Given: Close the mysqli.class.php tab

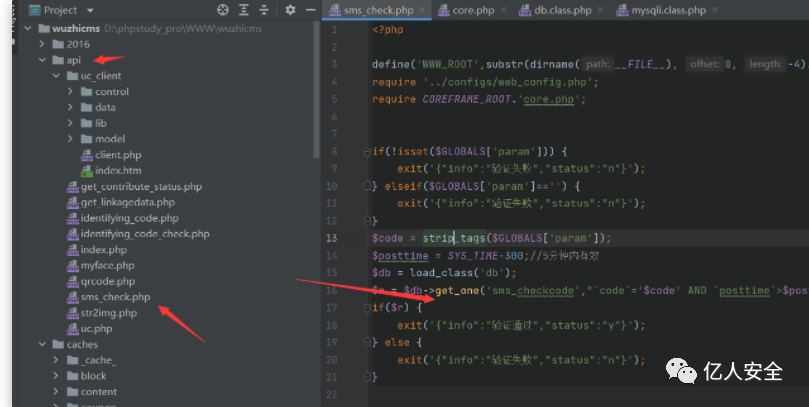Looking at the screenshot, I should 715,10.
